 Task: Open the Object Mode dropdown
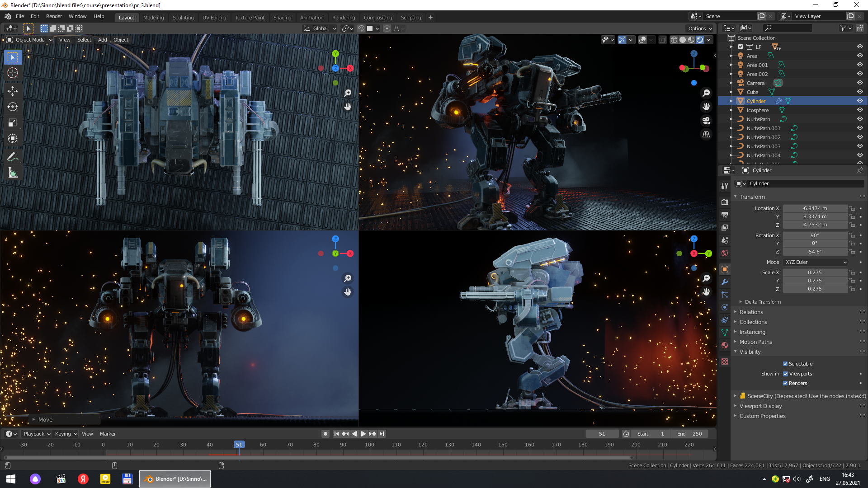pos(30,40)
